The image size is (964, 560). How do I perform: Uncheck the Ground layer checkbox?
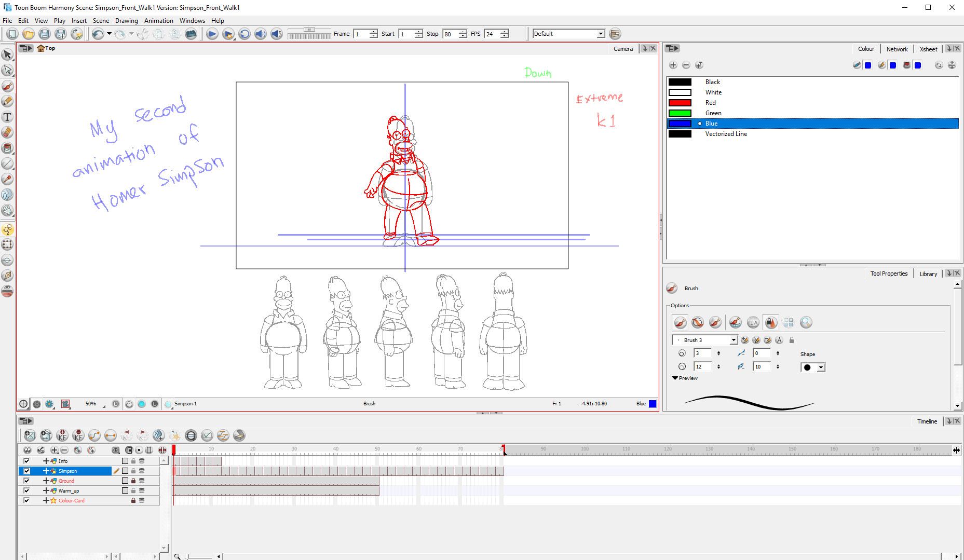[26, 481]
